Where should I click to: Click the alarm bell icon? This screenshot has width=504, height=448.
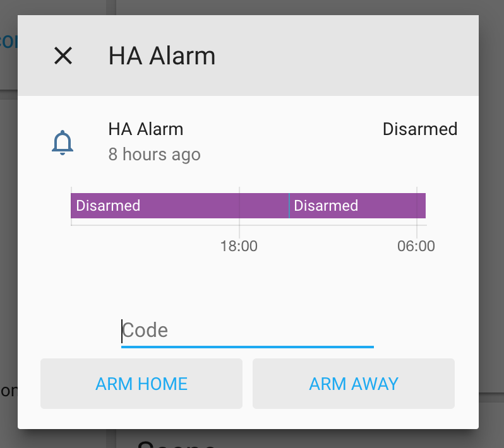pos(63,143)
